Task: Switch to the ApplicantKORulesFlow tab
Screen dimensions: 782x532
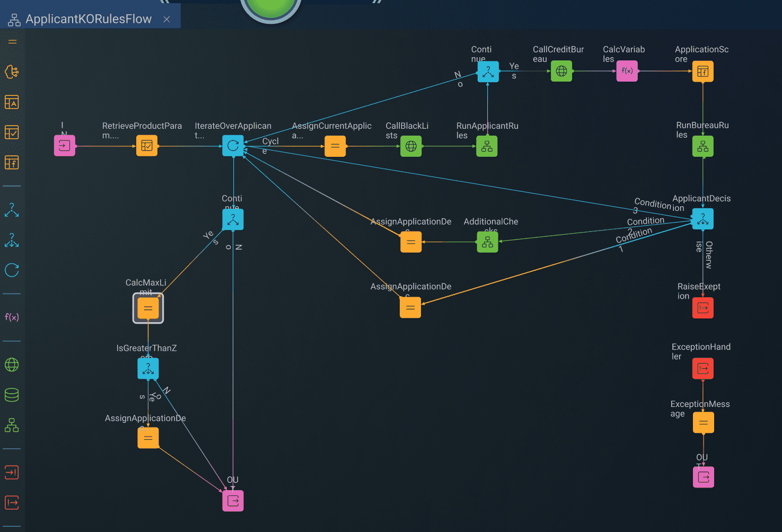Action: coord(85,18)
